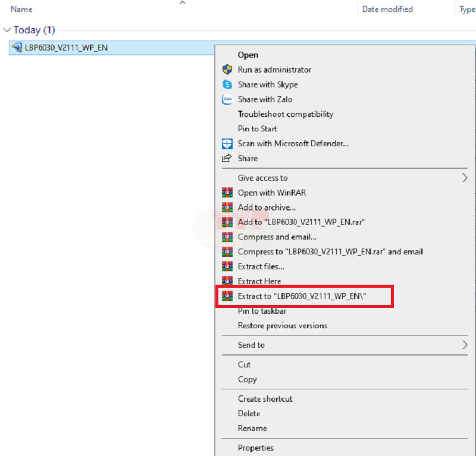Sort by the Name column header
476x456 pixels.
[21, 10]
